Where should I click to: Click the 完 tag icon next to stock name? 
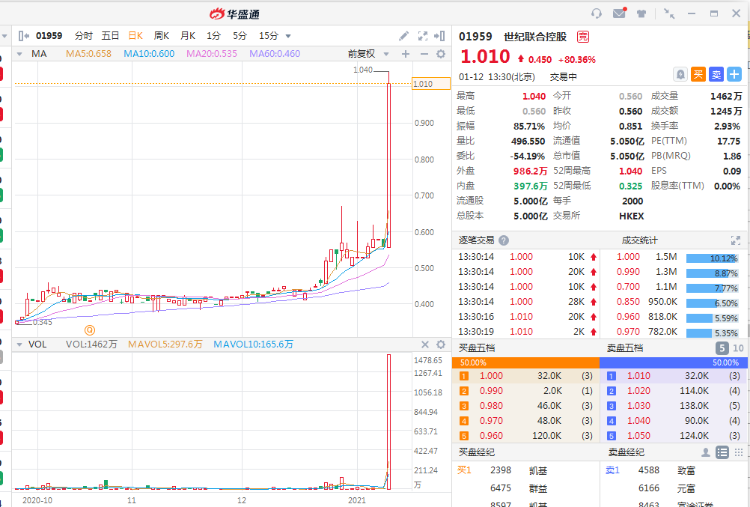click(583, 37)
